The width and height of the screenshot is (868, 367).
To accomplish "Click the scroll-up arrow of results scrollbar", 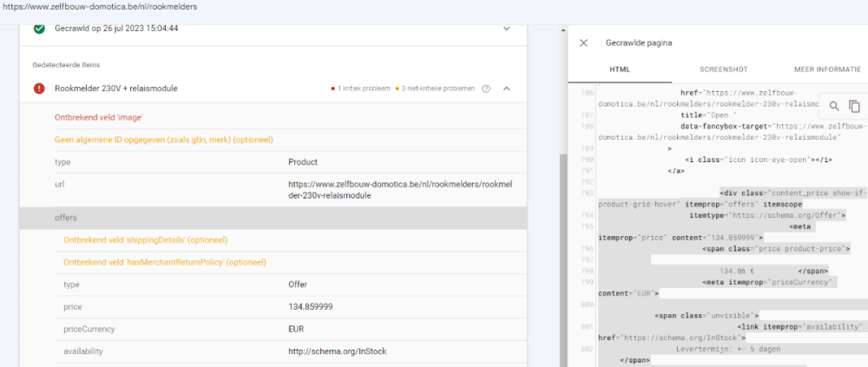I will pyautogui.click(x=564, y=29).
